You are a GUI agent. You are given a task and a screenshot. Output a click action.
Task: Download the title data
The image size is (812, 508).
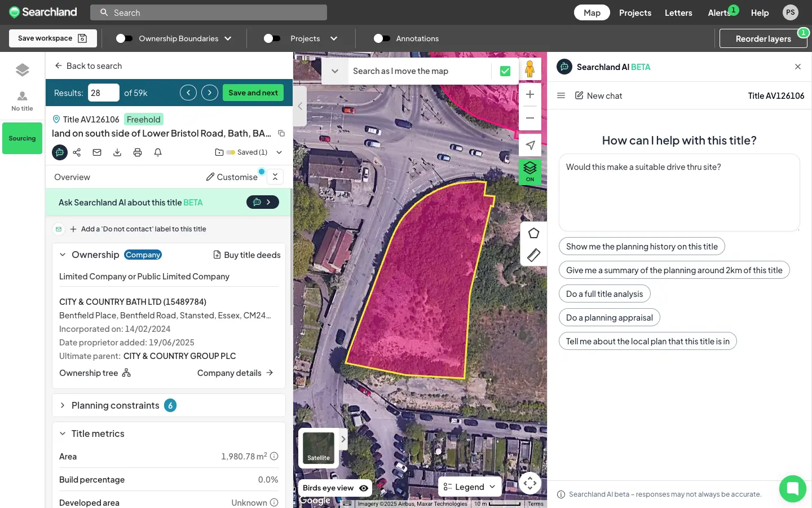coord(117,152)
